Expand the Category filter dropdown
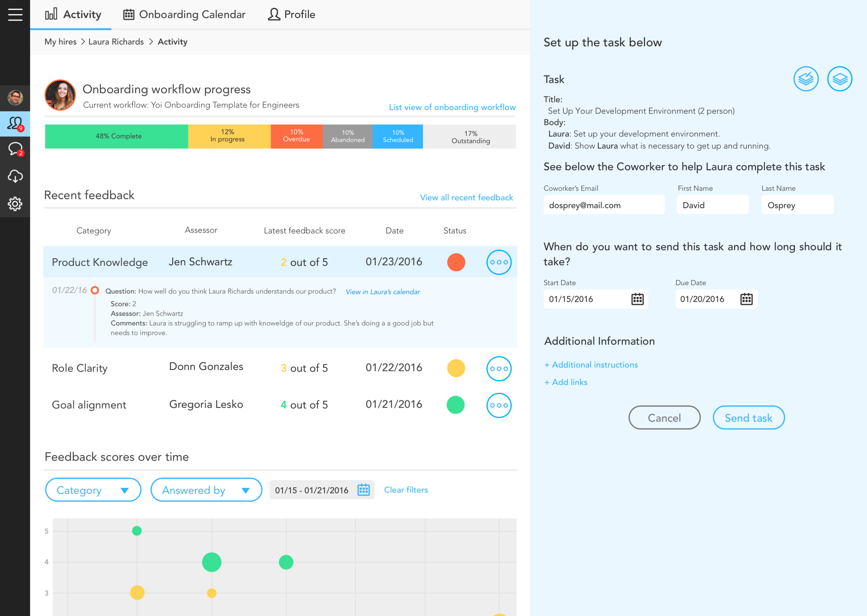Image resolution: width=867 pixels, height=616 pixels. [x=93, y=490]
